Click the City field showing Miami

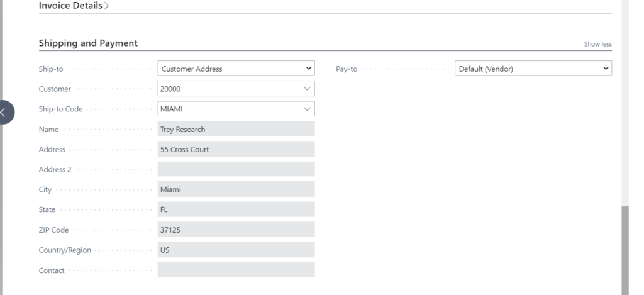pos(236,189)
